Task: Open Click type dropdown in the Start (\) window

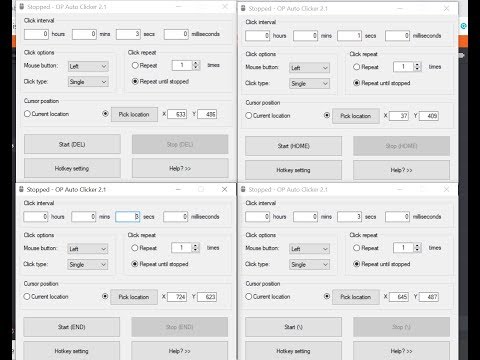Action: point(309,265)
